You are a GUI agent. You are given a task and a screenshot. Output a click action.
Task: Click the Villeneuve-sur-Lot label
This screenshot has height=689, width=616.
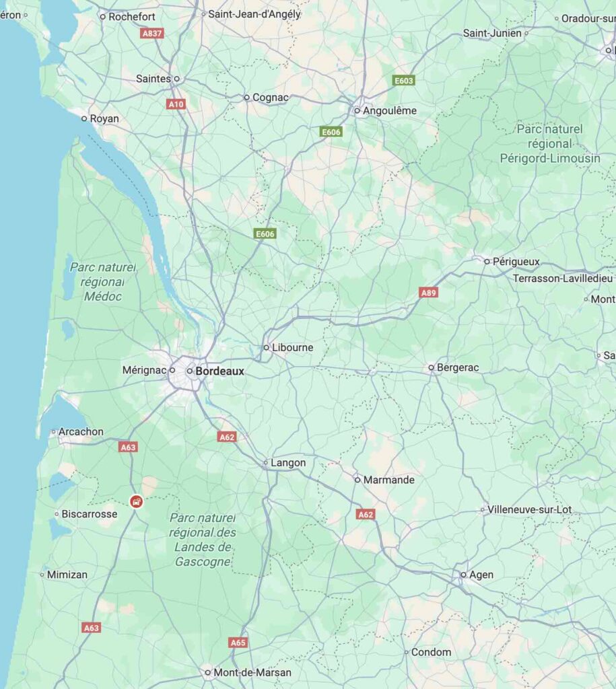[x=529, y=510]
